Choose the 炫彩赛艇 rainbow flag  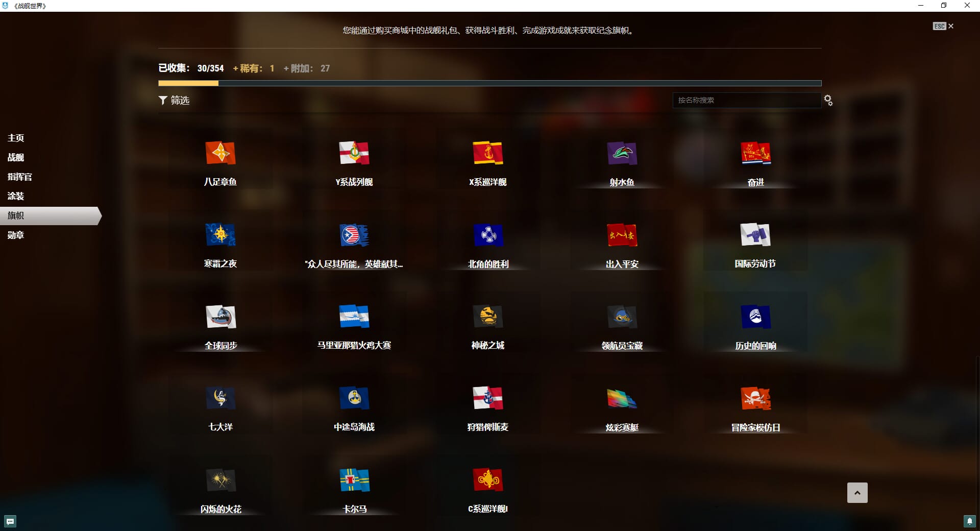622,399
